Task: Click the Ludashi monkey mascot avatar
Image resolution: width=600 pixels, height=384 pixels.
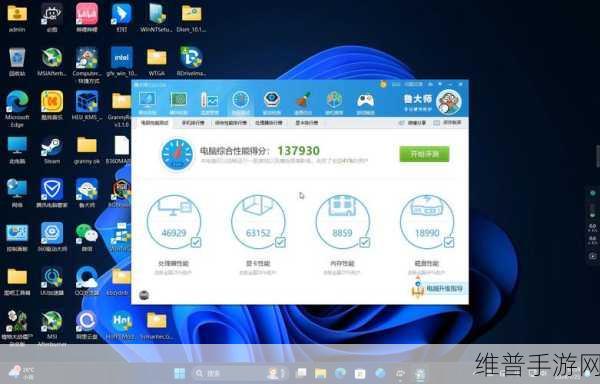Action: 449,102
